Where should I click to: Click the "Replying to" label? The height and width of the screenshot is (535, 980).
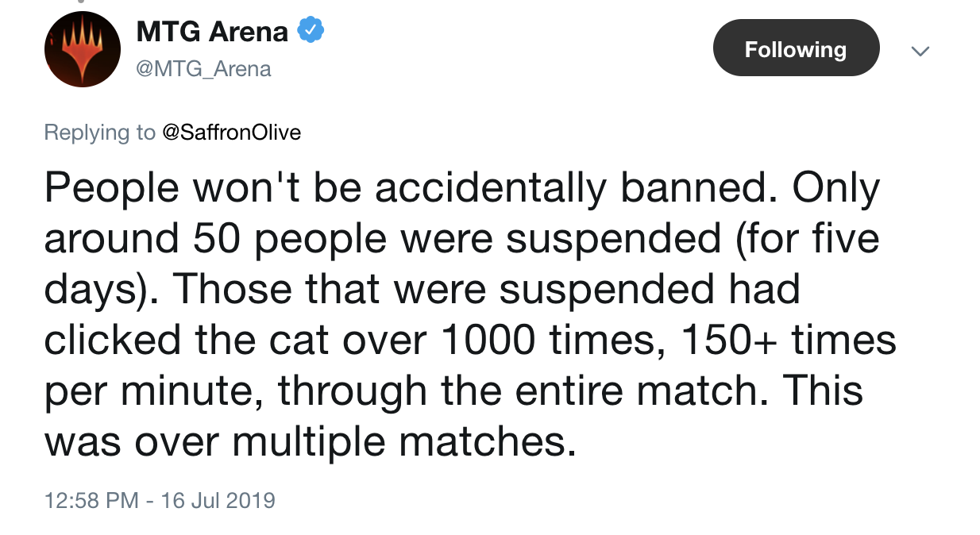pos(100,132)
